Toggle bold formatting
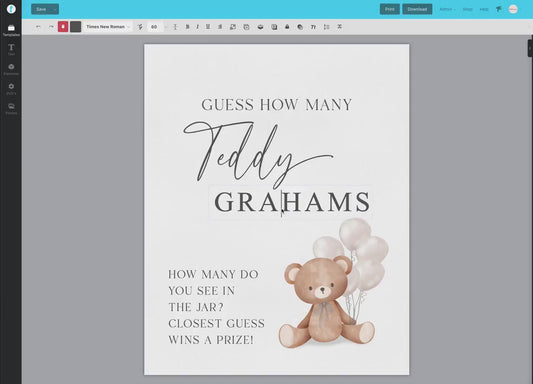The height and width of the screenshot is (384, 533). pyautogui.click(x=187, y=27)
